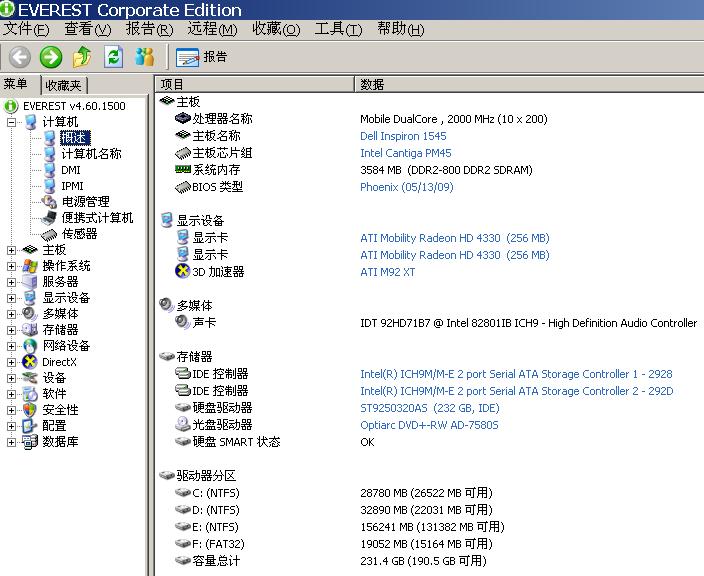704x576 pixels.
Task: Open the 收藏(O) menu
Action: coord(276,29)
